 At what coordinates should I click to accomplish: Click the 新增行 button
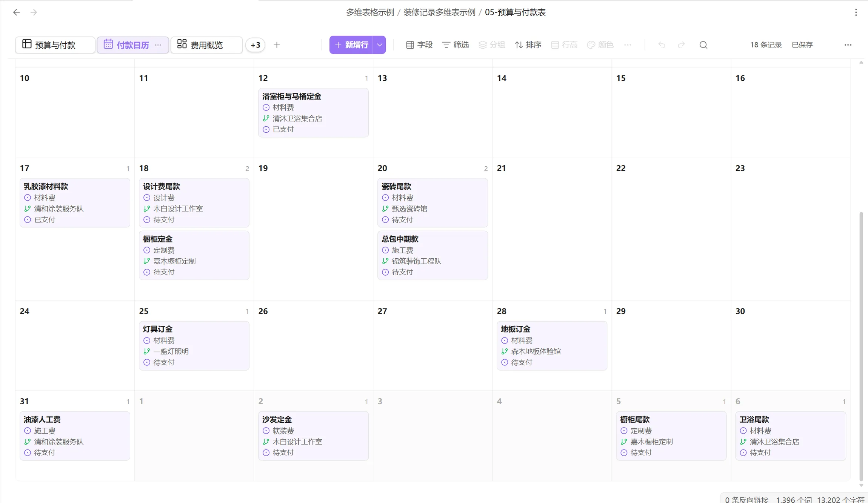point(351,45)
